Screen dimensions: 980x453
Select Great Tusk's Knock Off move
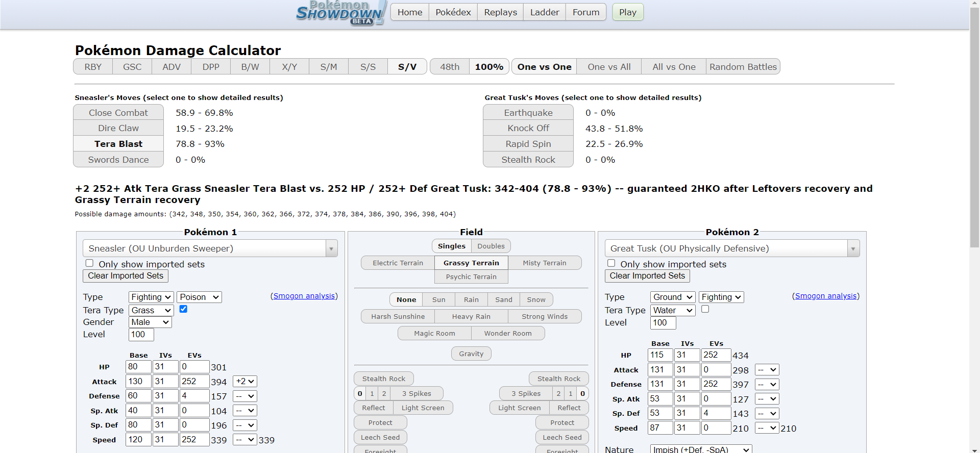pyautogui.click(x=528, y=128)
